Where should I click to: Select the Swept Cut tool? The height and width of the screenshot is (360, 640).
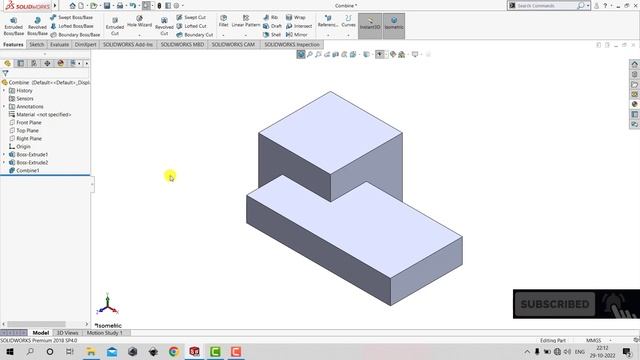click(x=191, y=18)
